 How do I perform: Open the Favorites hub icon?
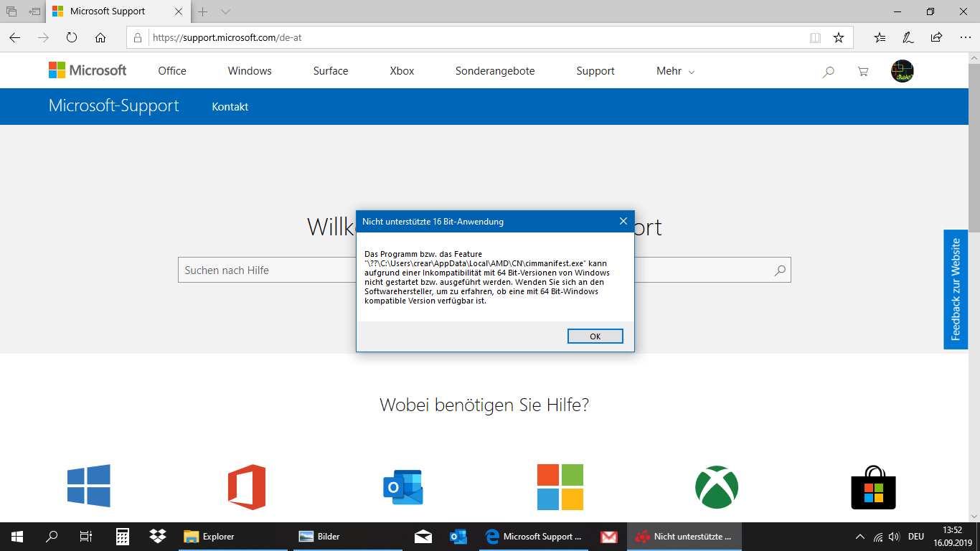coord(880,37)
